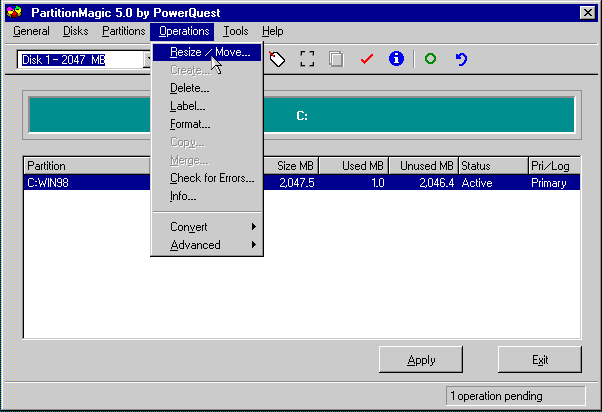602x412 pixels.
Task: Open the Partitions menu
Action: (124, 31)
